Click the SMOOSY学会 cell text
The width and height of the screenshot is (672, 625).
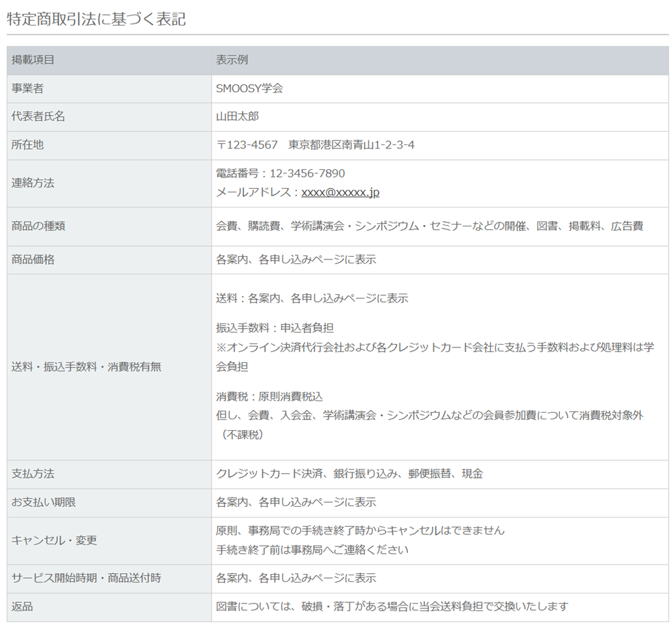249,89
